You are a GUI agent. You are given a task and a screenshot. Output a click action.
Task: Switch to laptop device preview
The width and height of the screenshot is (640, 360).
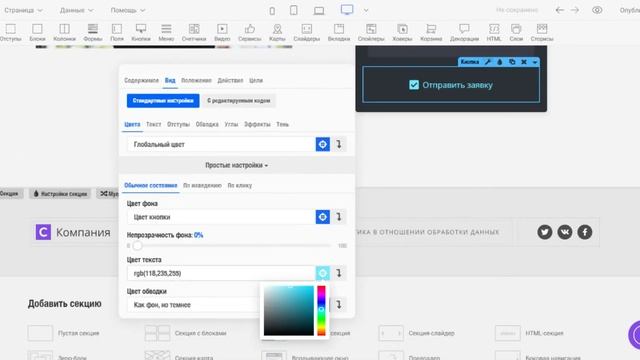tap(319, 11)
